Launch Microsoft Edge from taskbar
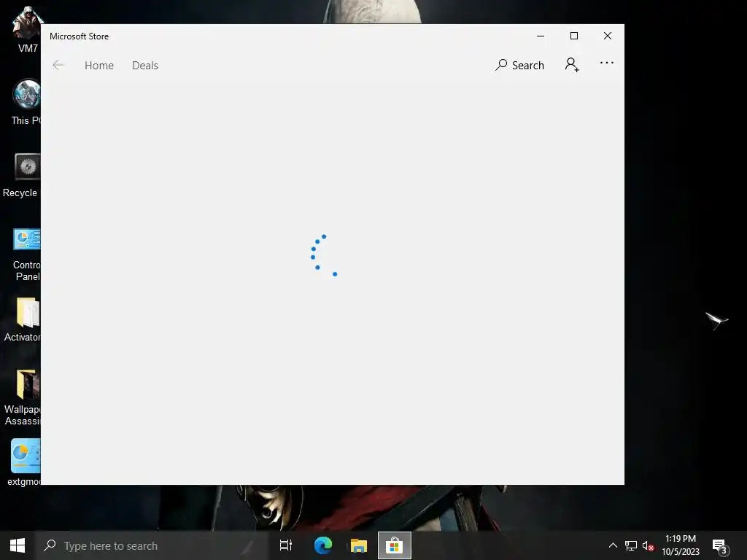The height and width of the screenshot is (560, 747). click(x=323, y=545)
